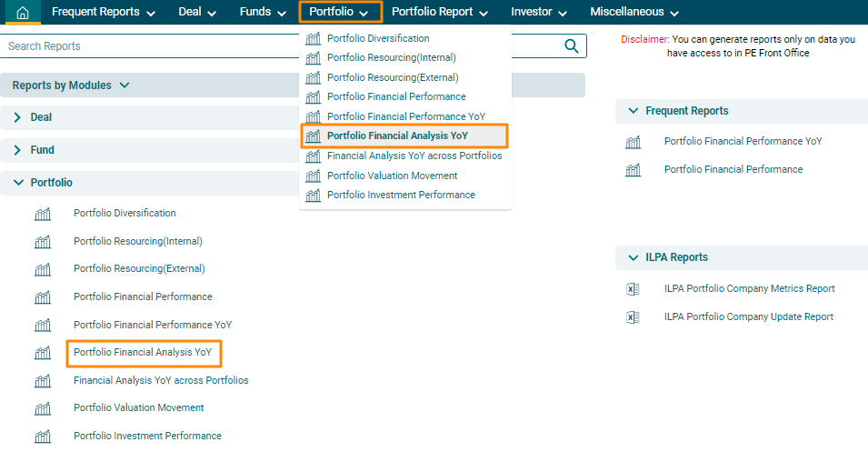Viewport: 868px width, 452px height.
Task: Click Excel icon beside ILPA Portfolio Company Metrics Report
Action: pyautogui.click(x=633, y=289)
